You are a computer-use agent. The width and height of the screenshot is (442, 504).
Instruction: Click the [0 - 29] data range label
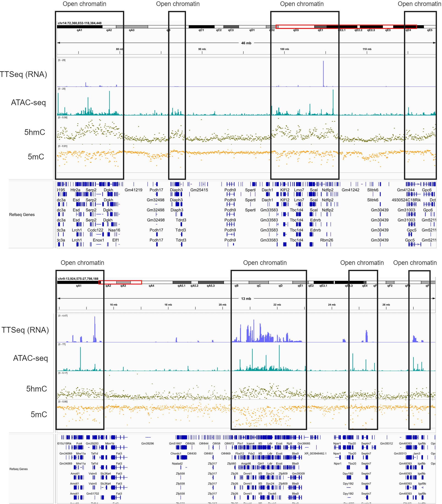pos(62,60)
